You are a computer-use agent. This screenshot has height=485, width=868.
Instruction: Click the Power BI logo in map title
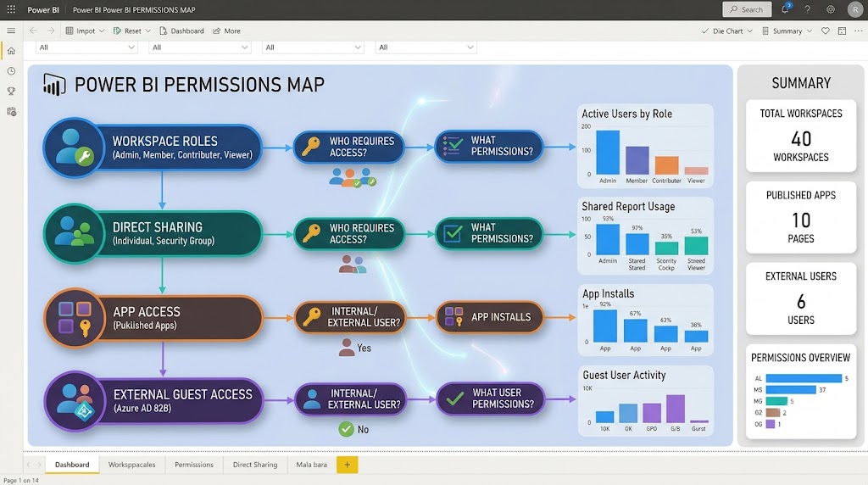(54, 84)
